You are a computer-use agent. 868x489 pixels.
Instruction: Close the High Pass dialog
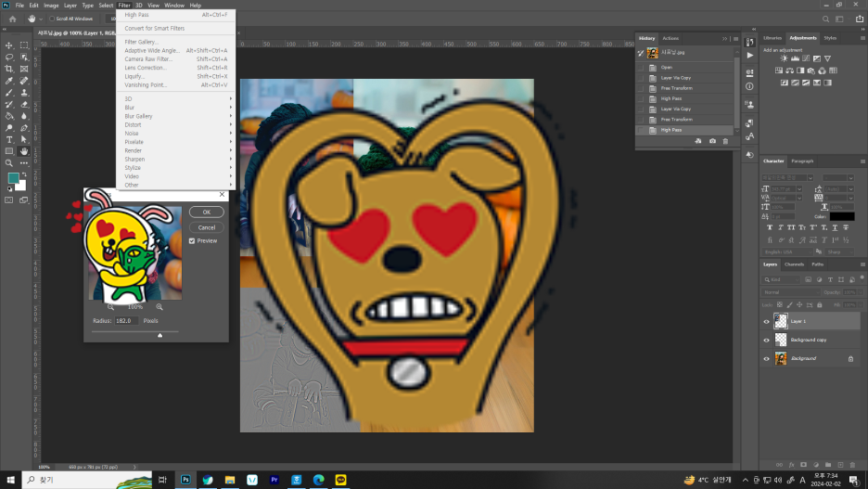click(222, 194)
